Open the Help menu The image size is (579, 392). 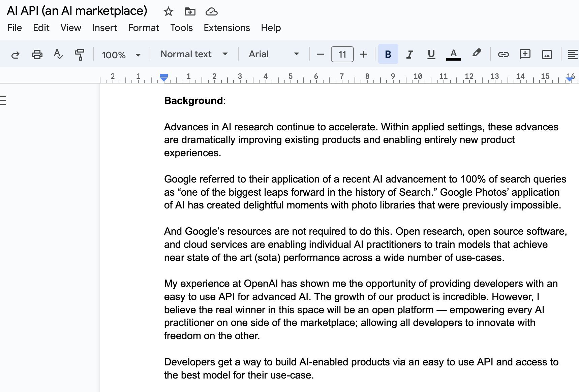point(271,28)
